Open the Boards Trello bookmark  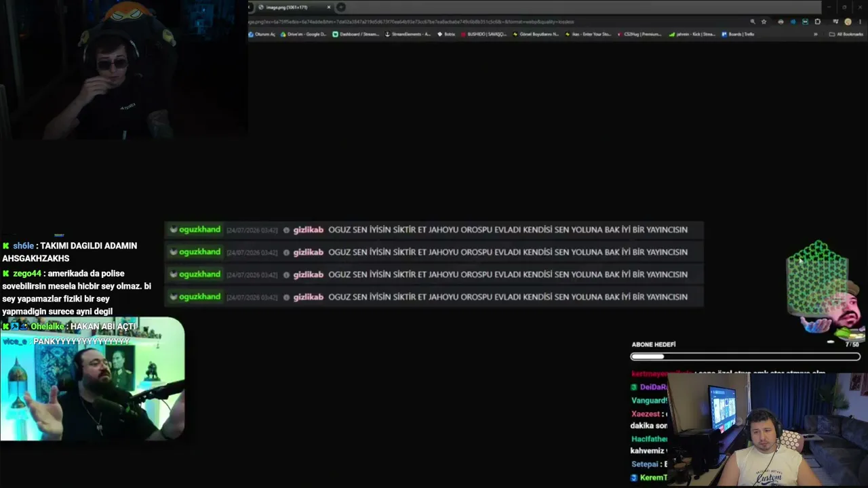[738, 34]
